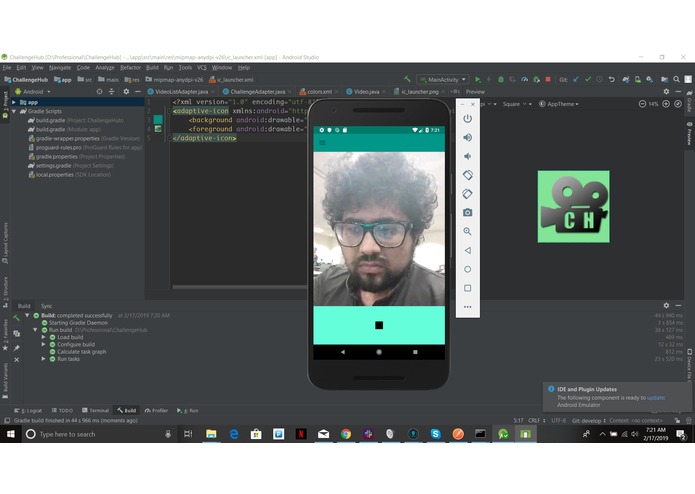Switch to ChallengeAdapter.java editor tab

click(x=257, y=92)
